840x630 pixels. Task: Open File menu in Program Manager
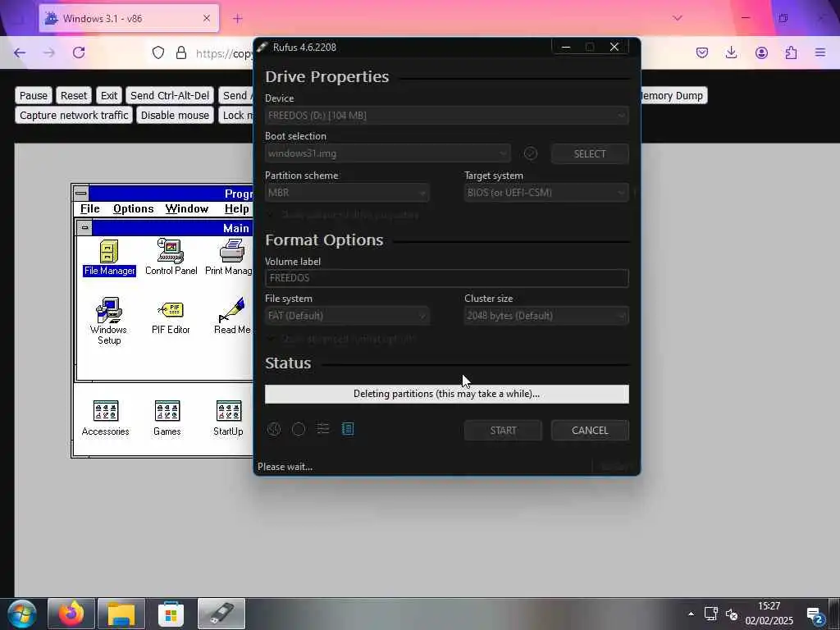[90, 209]
